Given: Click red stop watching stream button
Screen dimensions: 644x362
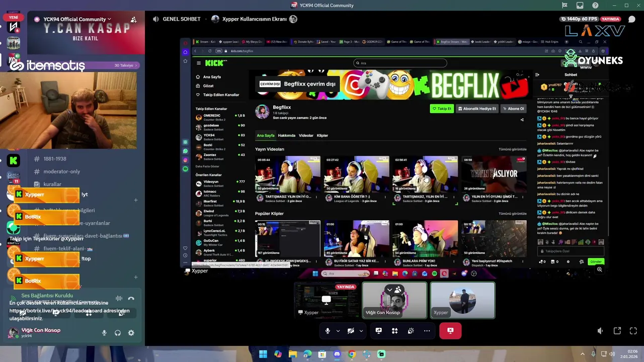Looking at the screenshot, I should pos(450,331).
